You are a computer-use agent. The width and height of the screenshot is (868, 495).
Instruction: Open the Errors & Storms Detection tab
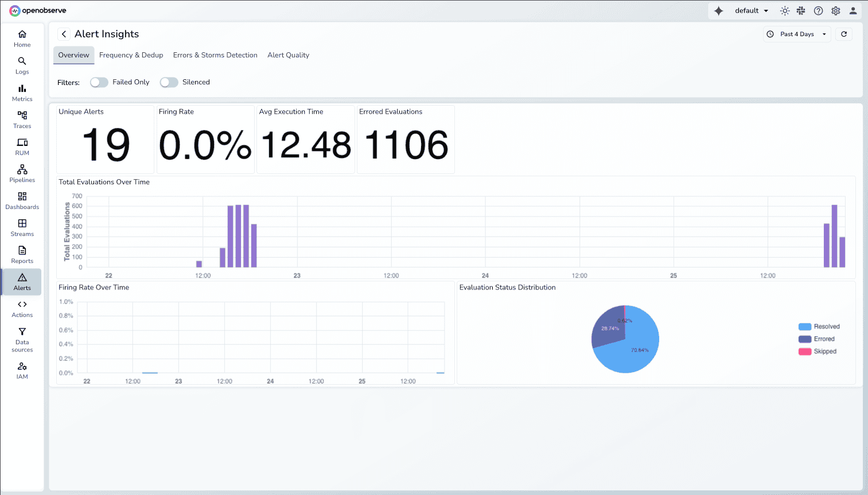point(215,55)
